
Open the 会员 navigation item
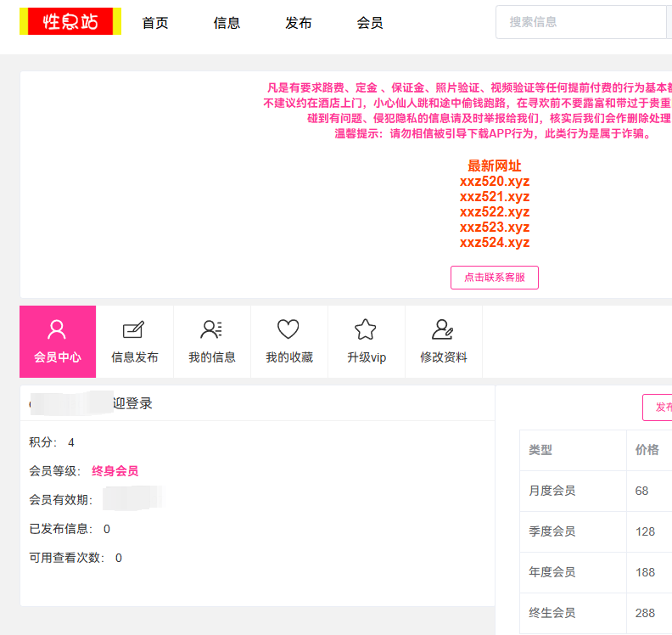click(370, 23)
